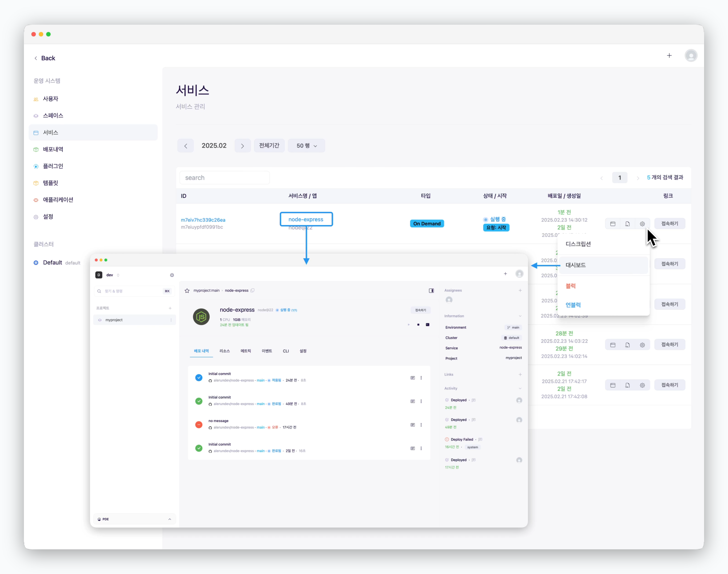
Task: Collapse the Information section
Action: (520, 316)
